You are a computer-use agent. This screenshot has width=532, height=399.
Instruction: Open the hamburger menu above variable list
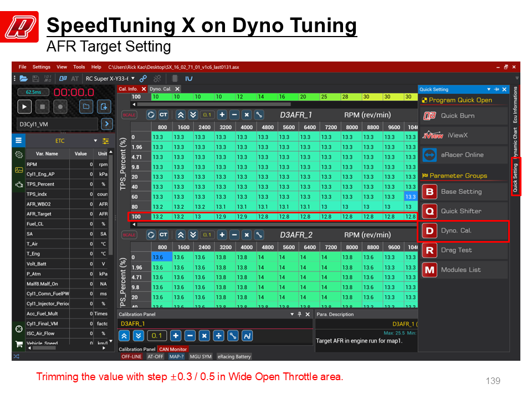click(19, 140)
